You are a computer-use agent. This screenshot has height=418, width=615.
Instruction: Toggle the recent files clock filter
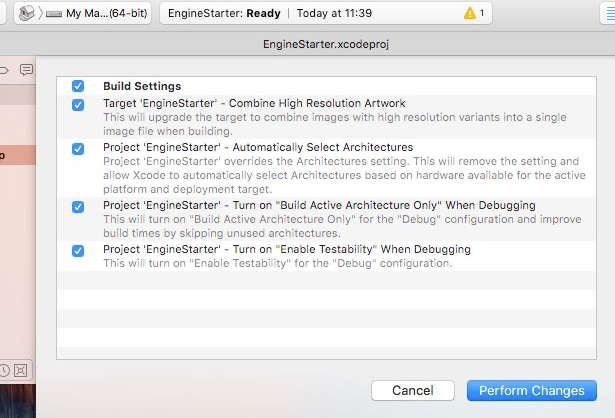pyautogui.click(x=7, y=370)
